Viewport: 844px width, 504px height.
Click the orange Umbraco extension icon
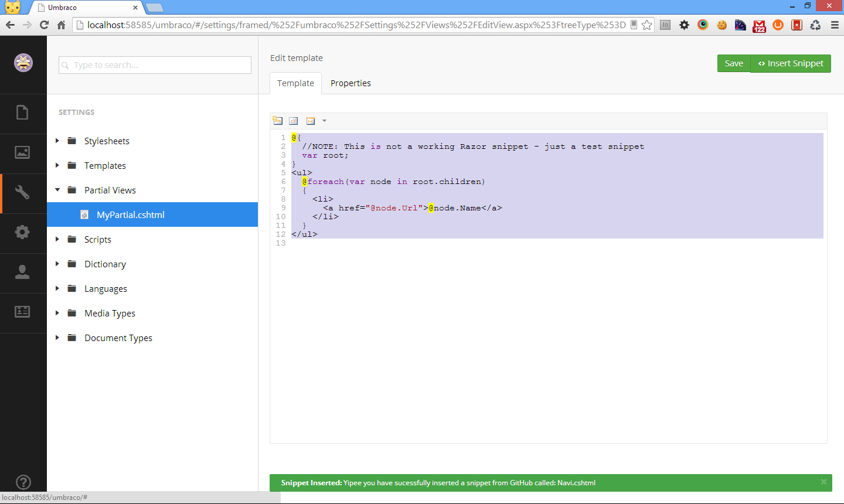pos(778,25)
